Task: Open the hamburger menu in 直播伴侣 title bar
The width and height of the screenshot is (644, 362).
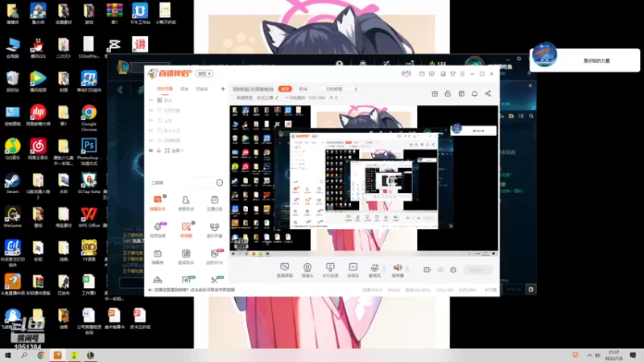Action: point(462,74)
